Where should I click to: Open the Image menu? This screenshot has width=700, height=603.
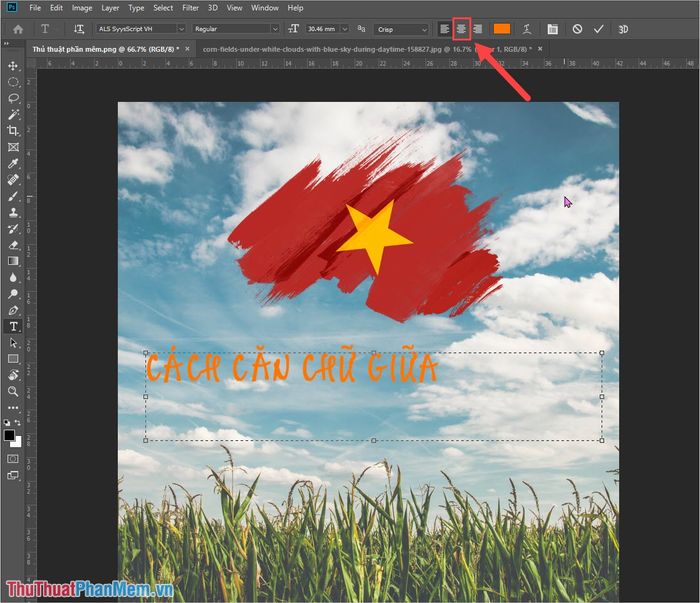point(82,8)
